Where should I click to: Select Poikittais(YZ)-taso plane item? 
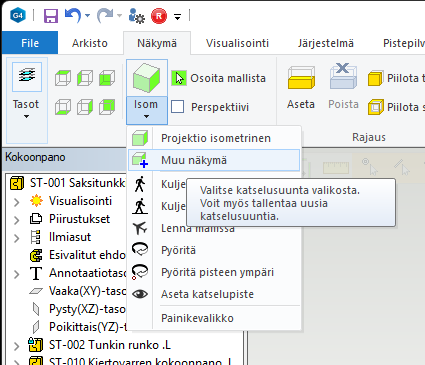87,327
